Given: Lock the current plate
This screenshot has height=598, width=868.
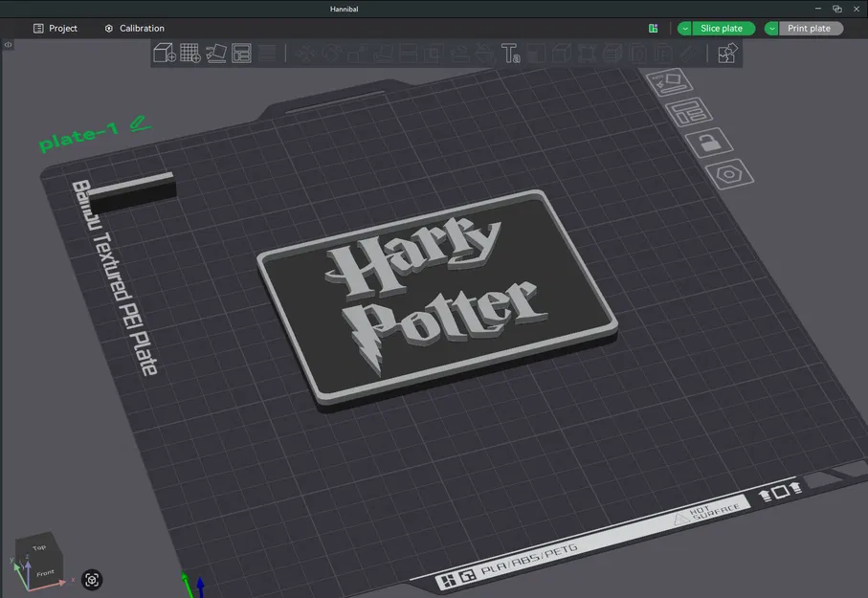Looking at the screenshot, I should (x=712, y=143).
